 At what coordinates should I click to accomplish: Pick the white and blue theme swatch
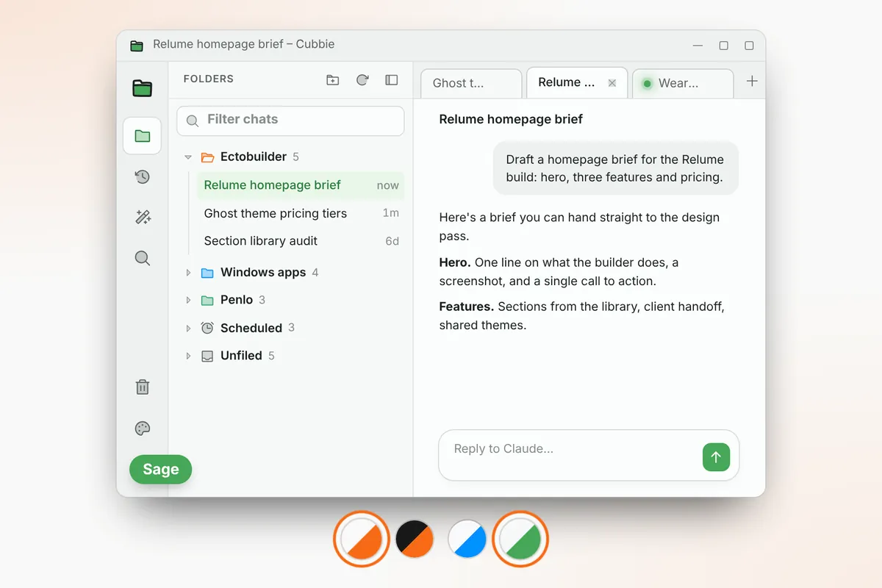(467, 539)
